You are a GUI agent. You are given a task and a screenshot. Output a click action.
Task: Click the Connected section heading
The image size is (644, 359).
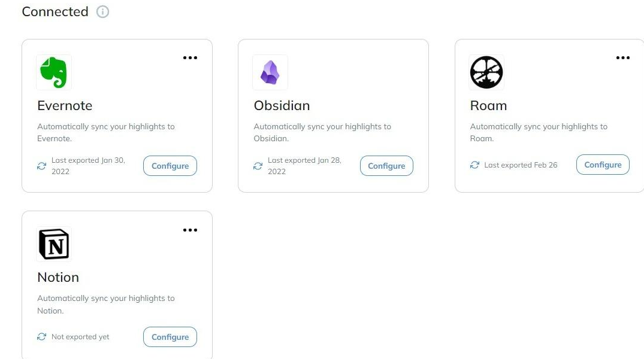point(55,11)
